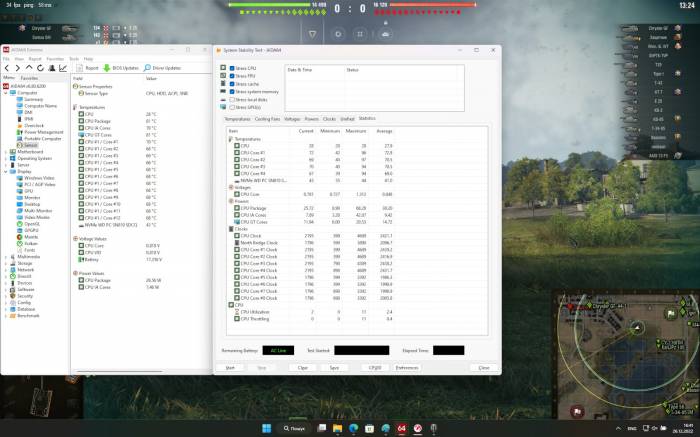This screenshot has height=437, width=700.
Task: Toggle the Stress system memory checkbox
Action: click(232, 92)
